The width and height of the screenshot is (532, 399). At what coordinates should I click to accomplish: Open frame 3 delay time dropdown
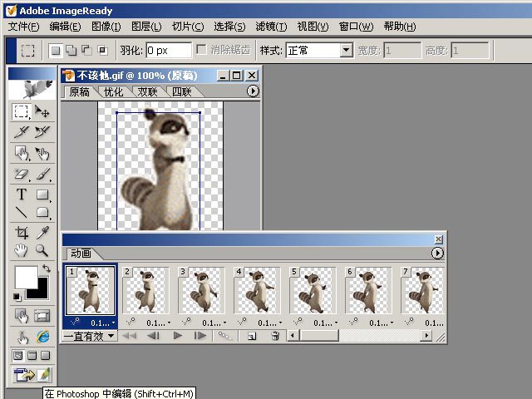pos(214,323)
